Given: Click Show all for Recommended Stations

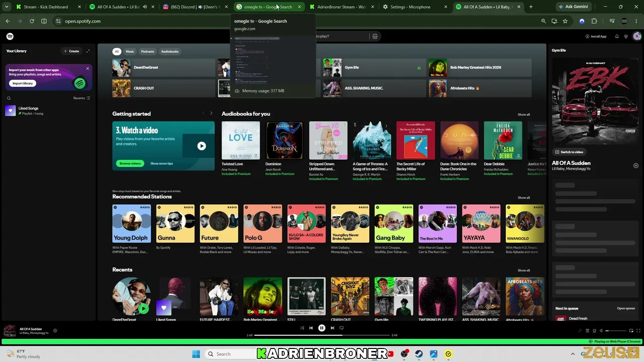Looking at the screenshot, I should [524, 198].
